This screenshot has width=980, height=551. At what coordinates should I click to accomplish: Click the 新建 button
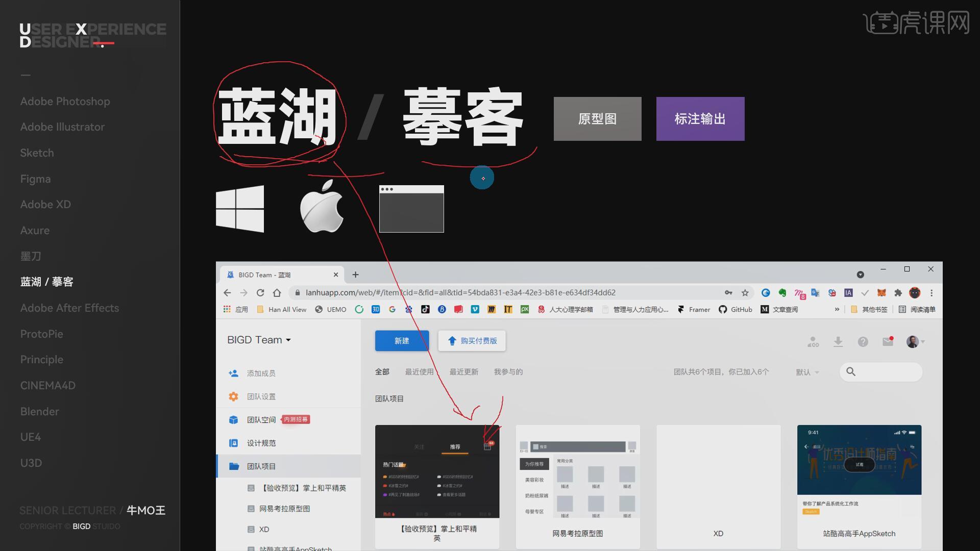[402, 341]
